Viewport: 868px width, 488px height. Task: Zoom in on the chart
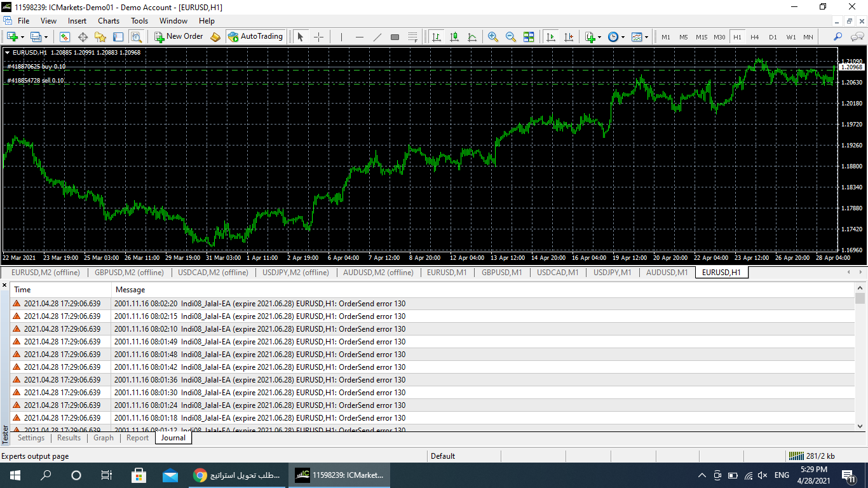493,37
